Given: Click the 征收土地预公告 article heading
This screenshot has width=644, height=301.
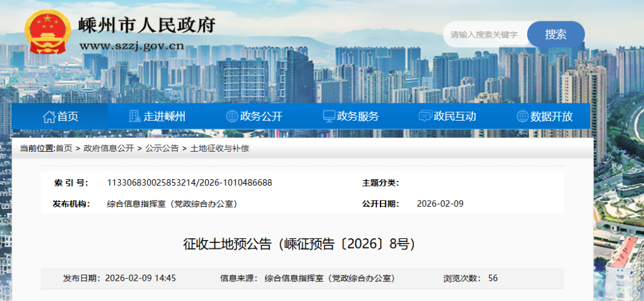Looking at the screenshot, I should click(299, 244).
